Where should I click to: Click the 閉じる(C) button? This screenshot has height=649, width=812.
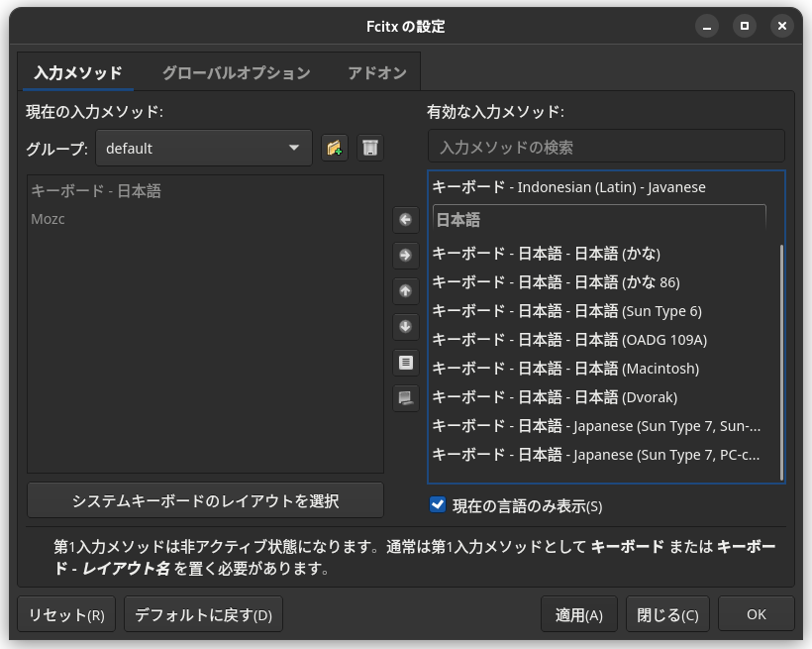(x=667, y=614)
